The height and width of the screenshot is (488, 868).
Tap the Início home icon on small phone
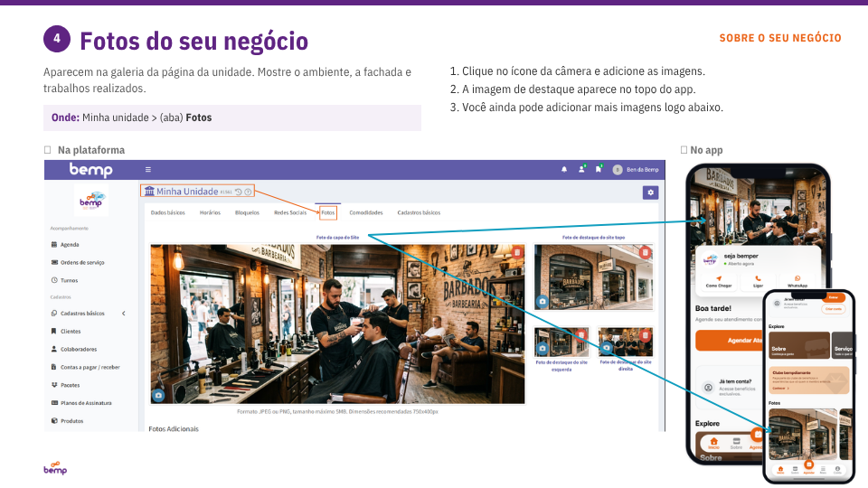coord(780,470)
